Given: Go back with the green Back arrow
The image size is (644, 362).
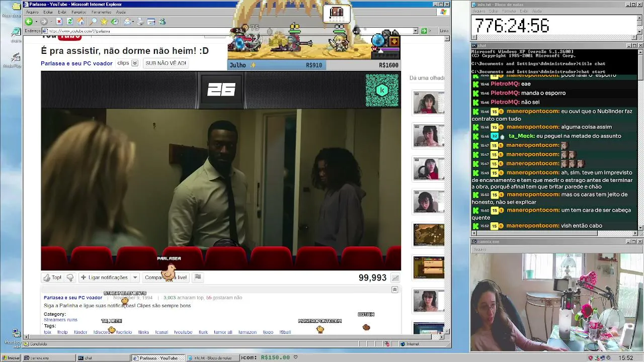Looking at the screenshot, I should pos(29,22).
